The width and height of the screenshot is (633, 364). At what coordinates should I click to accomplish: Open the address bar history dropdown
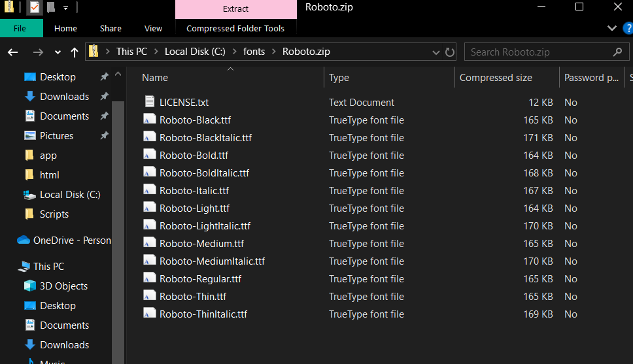[436, 52]
